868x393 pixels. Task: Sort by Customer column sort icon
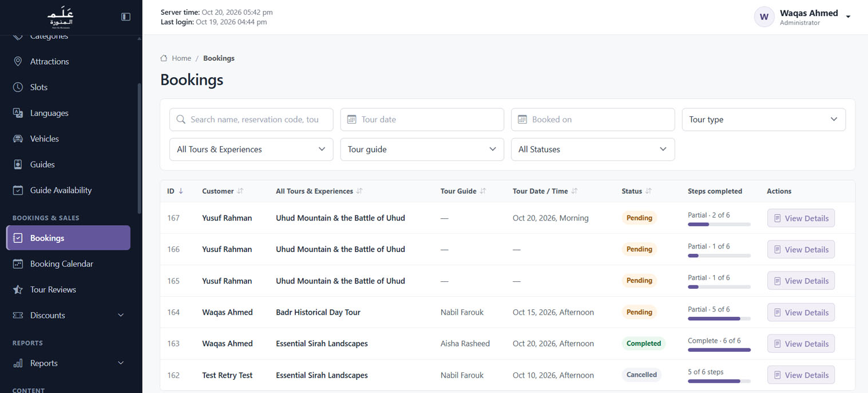240,191
